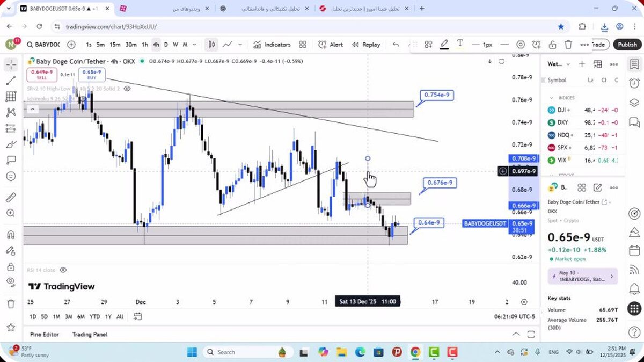This screenshot has height=362, width=644.
Task: Collapse the indicator legend arrow
Action: 32,110
